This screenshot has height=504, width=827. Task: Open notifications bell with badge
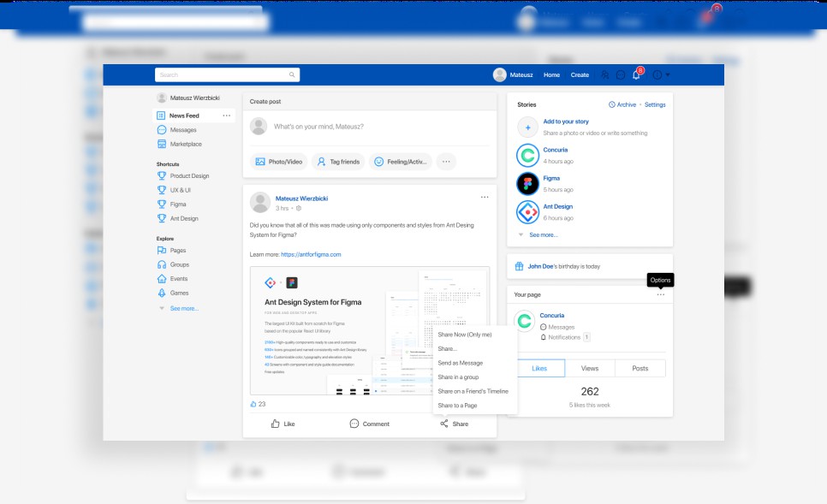tap(637, 74)
